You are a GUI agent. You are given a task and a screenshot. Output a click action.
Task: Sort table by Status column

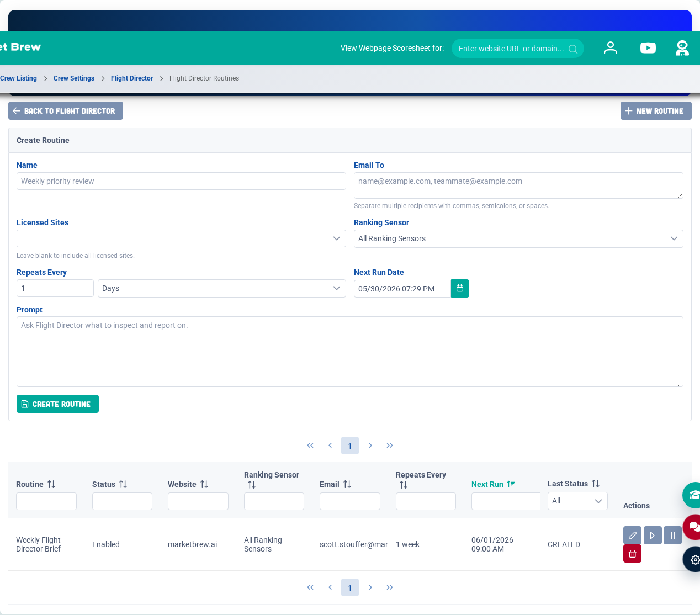click(x=123, y=484)
